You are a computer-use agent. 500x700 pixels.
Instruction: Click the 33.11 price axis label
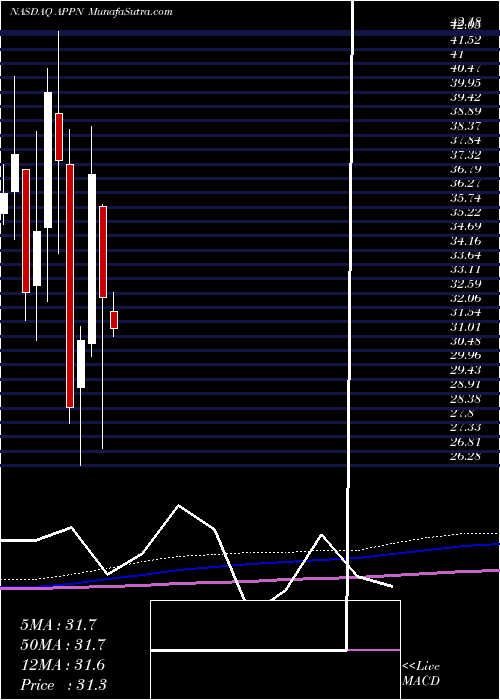point(467,270)
